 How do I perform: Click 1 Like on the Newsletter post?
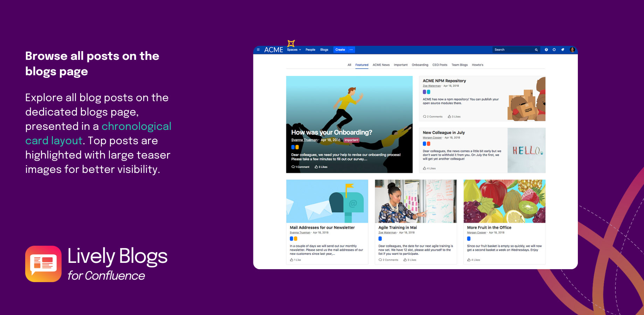pos(295,260)
